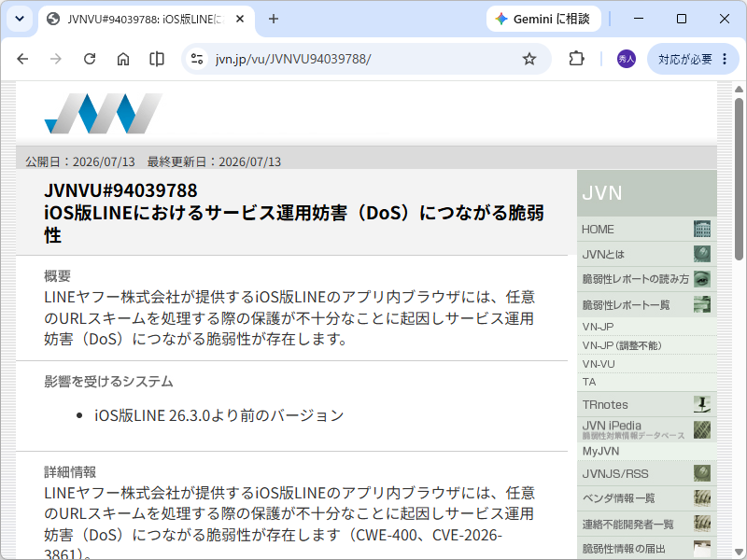The width and height of the screenshot is (747, 560).
Task: Open JVNとは in sidebar
Action: (x=603, y=254)
